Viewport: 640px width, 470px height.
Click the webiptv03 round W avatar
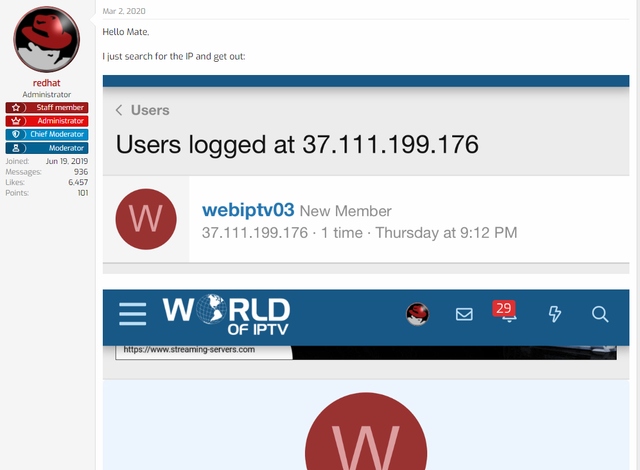point(146,219)
